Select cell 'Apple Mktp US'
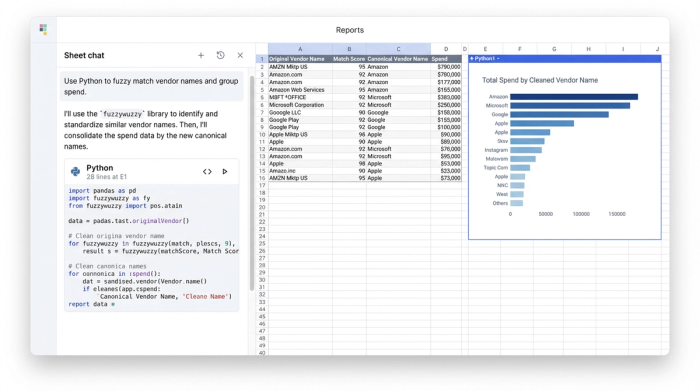Image resolution: width=700 pixels, height=391 pixels. (x=300, y=134)
